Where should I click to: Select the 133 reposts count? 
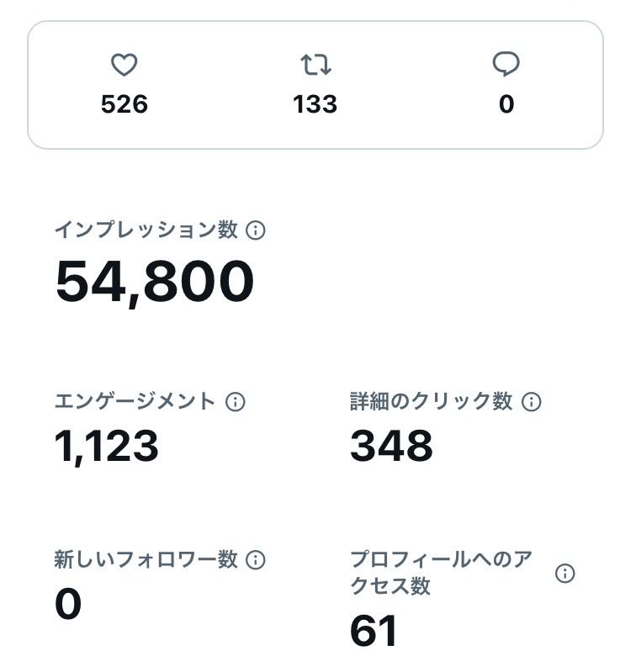(315, 104)
